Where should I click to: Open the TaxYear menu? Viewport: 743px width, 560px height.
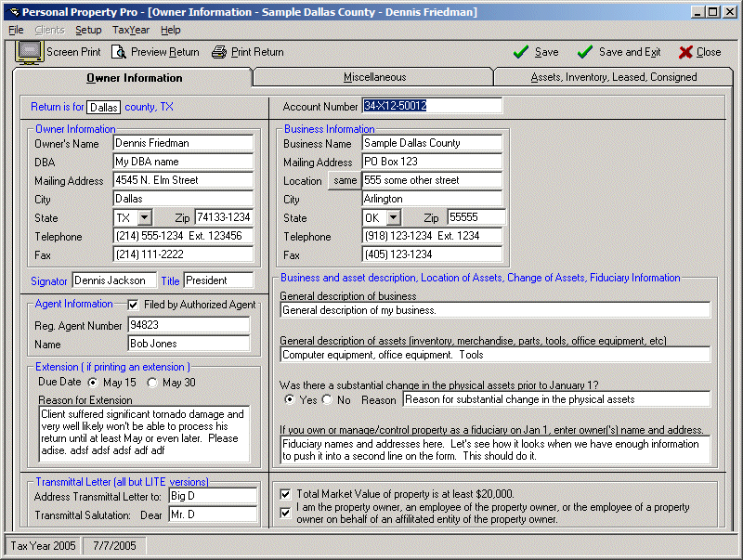[131, 30]
